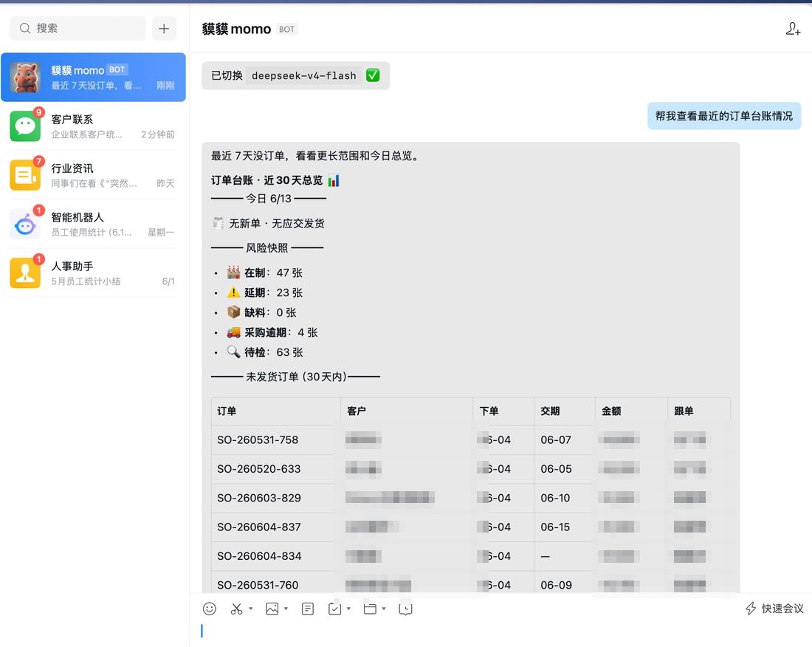Click order SO-260531-760 in table
812x647 pixels.
[258, 585]
